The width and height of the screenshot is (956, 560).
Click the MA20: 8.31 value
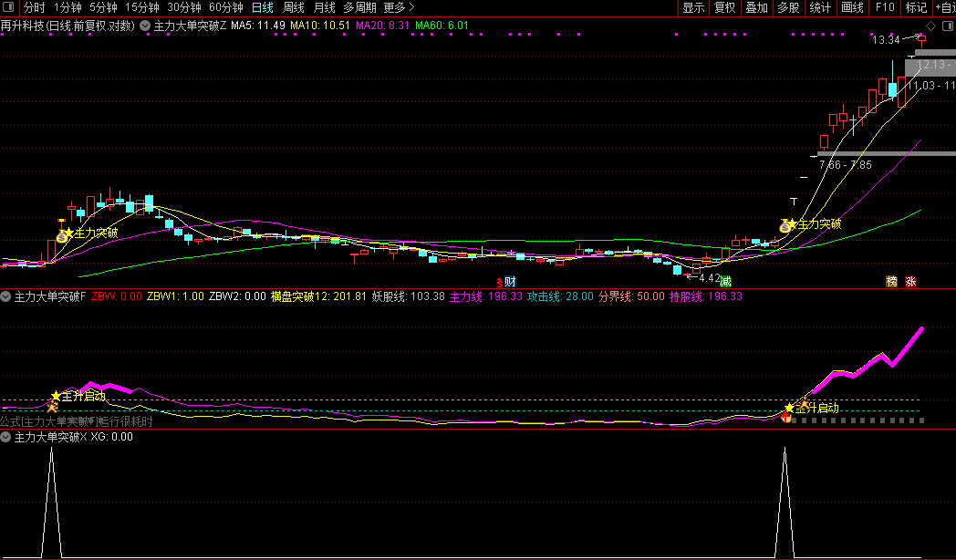coord(382,26)
